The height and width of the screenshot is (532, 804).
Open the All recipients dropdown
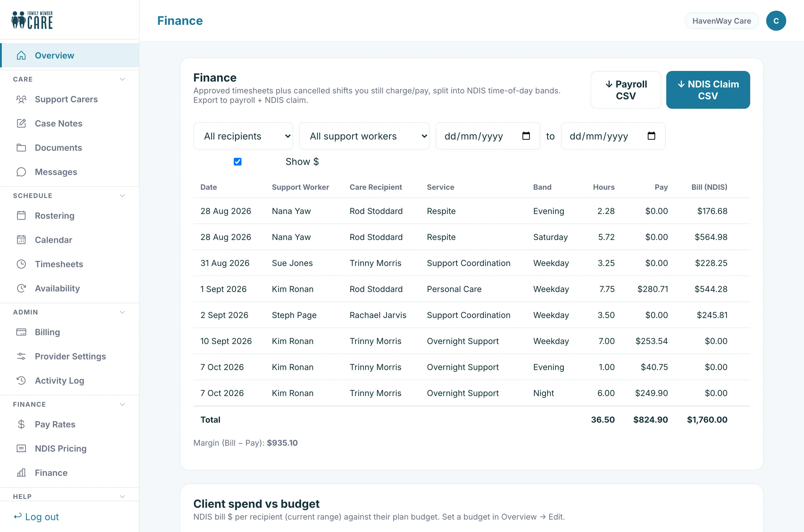coord(243,136)
